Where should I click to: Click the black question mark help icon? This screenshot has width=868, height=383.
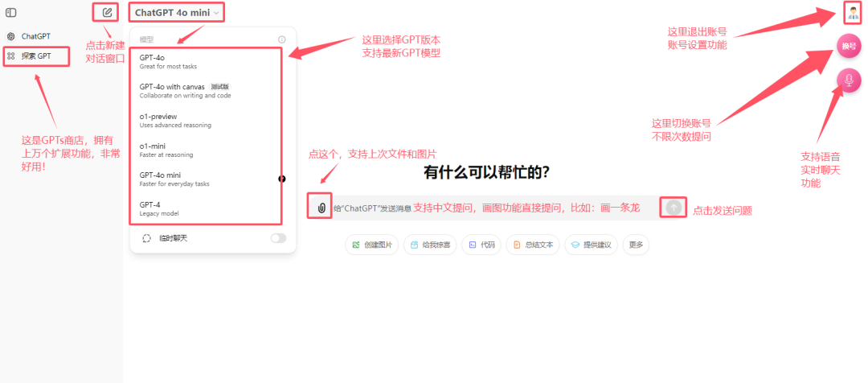[282, 179]
